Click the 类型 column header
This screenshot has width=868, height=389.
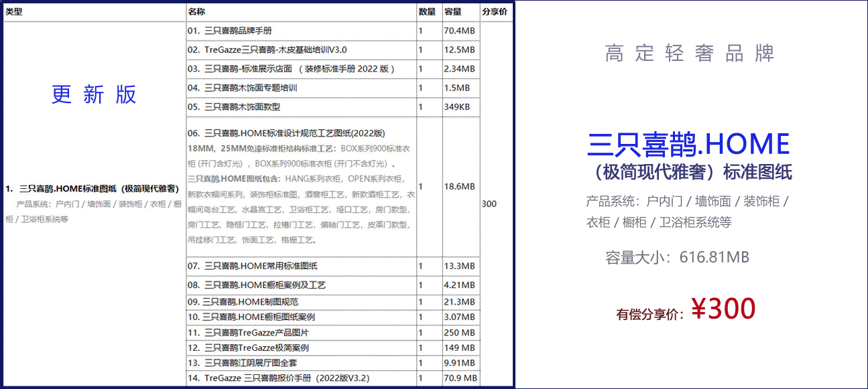tap(14, 12)
